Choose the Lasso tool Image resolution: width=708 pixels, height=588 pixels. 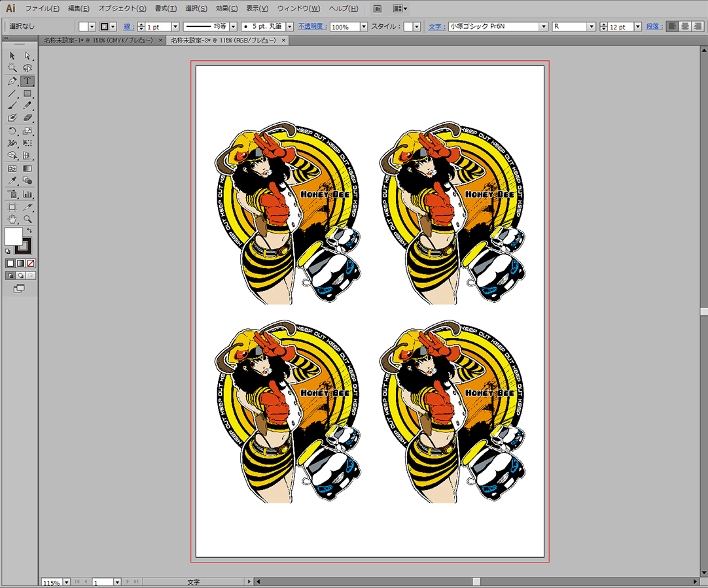(27, 68)
